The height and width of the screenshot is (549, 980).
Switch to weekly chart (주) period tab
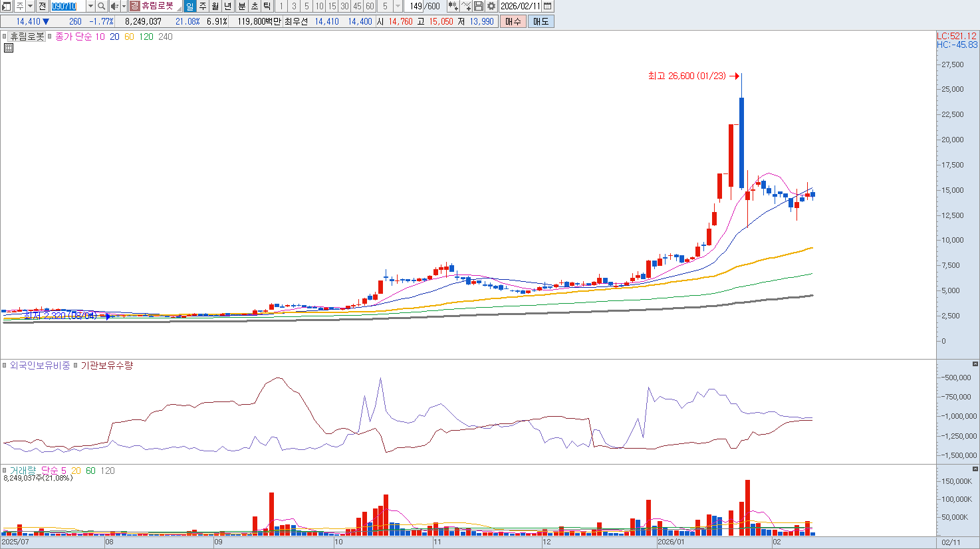click(203, 6)
